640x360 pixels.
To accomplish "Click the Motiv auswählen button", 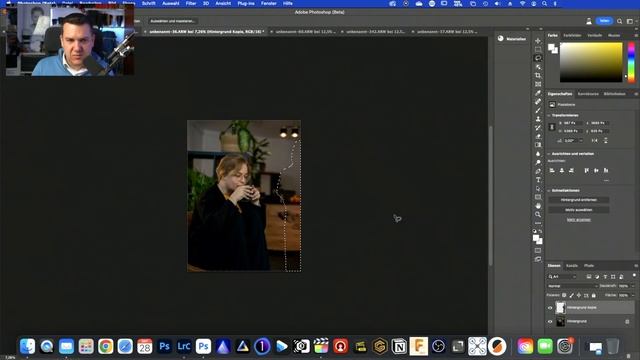I will 578,210.
